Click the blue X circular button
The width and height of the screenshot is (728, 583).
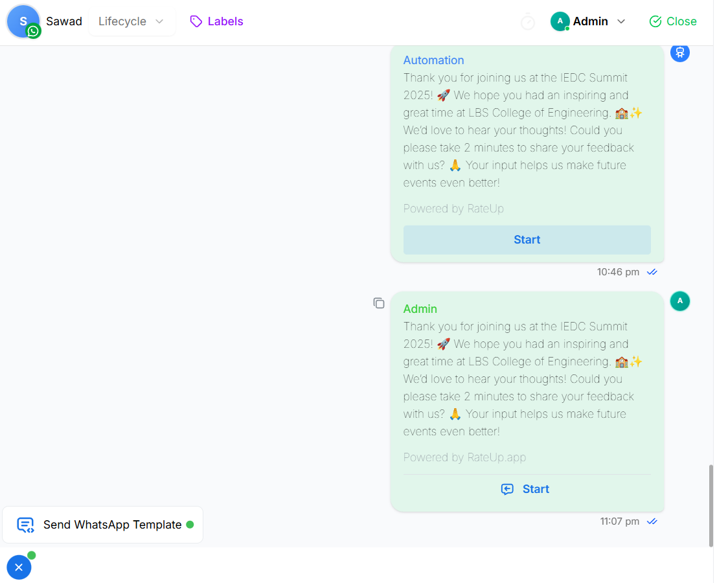pos(19,567)
